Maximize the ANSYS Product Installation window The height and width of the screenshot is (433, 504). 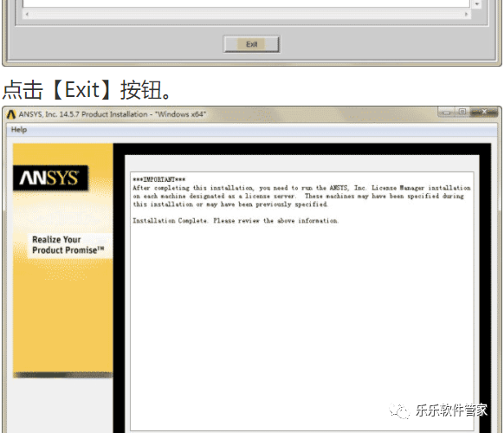pyautogui.click(x=462, y=112)
